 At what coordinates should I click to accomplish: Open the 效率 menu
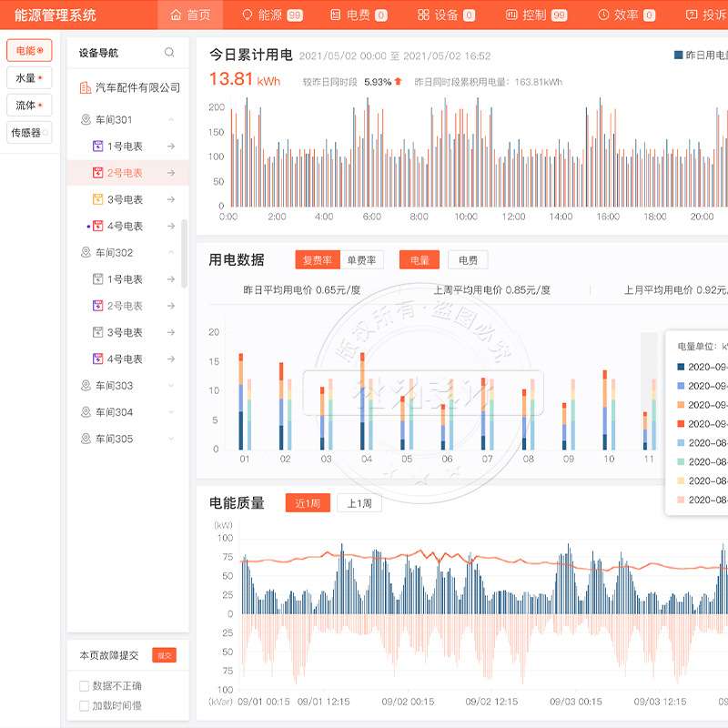pos(626,15)
